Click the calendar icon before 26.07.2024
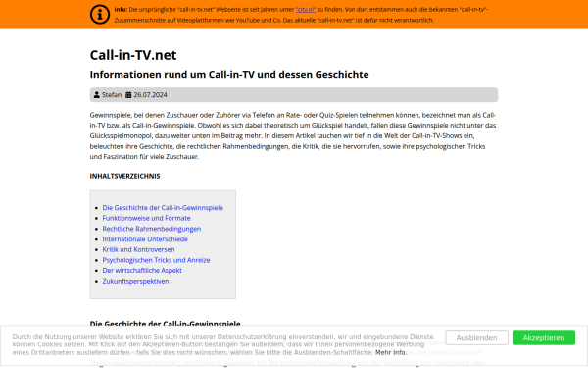The width and height of the screenshot is (588, 368). tap(128, 94)
